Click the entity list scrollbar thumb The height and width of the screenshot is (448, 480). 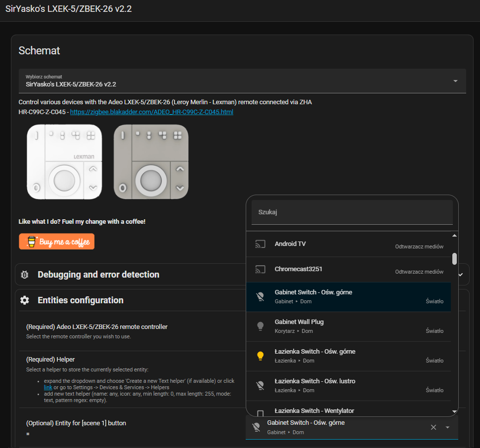pyautogui.click(x=454, y=259)
